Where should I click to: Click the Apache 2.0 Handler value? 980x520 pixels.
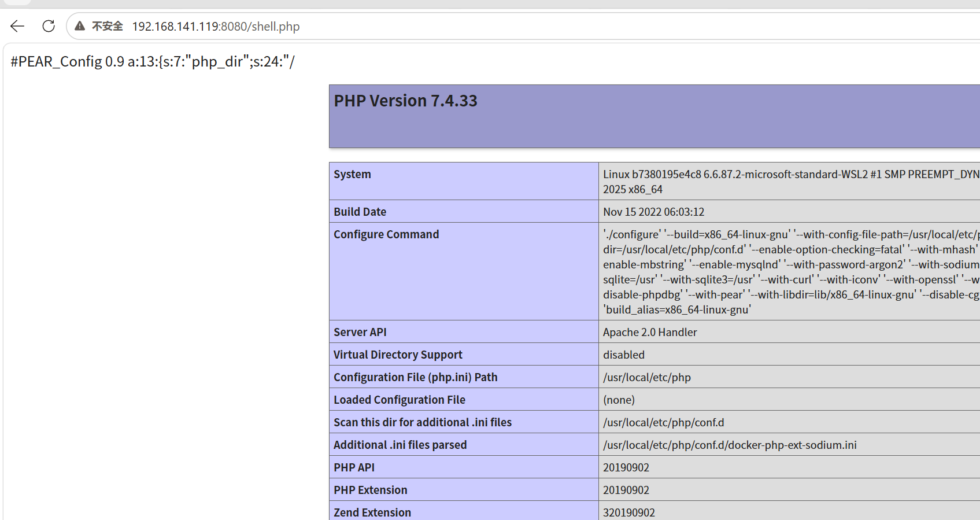tap(650, 332)
